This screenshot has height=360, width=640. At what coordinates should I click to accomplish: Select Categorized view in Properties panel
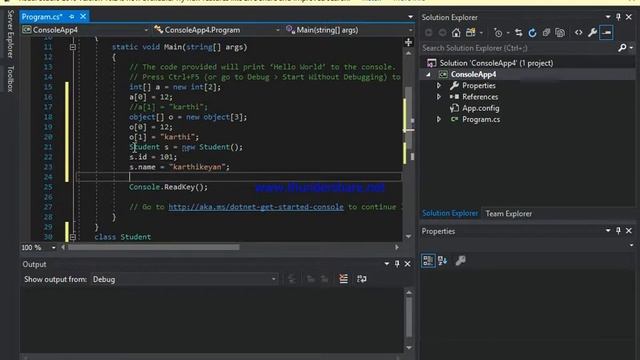point(428,260)
